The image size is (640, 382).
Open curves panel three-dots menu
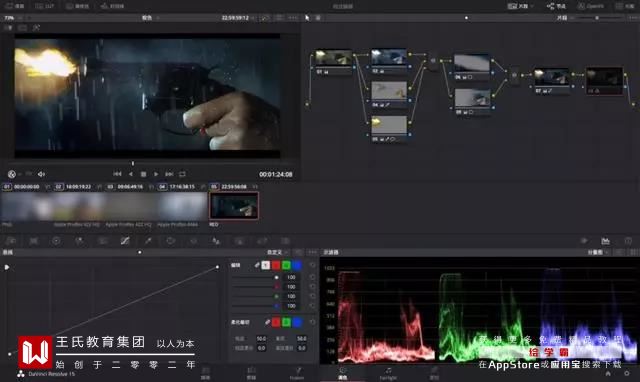click(313, 253)
